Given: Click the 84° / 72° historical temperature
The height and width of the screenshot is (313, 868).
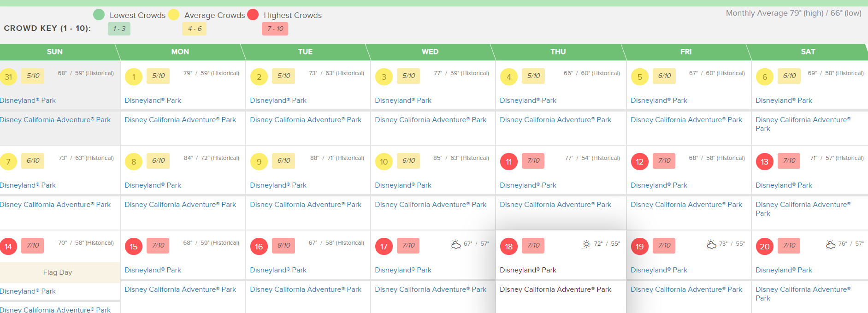Looking at the screenshot, I should point(212,158).
